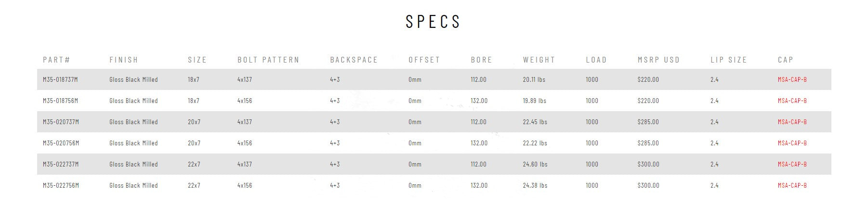The height and width of the screenshot is (218, 868).
Task: Select part number M35-018737M
Action: click(x=60, y=79)
